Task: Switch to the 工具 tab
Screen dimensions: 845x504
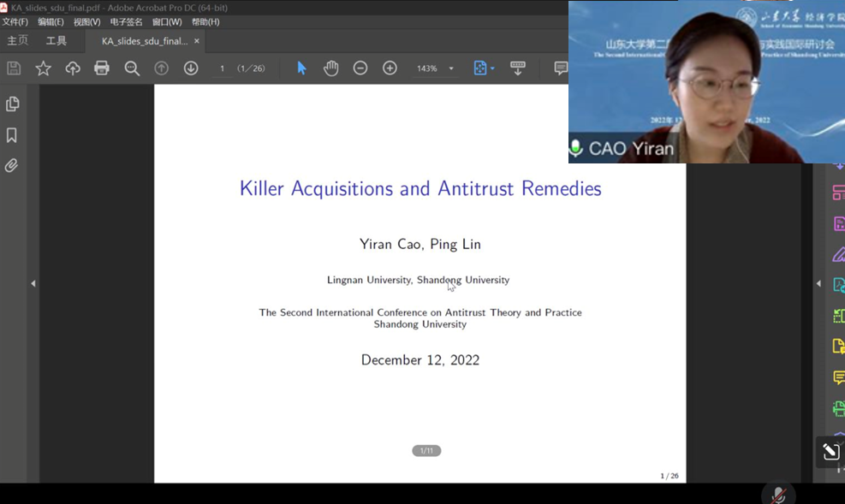Action: click(56, 41)
